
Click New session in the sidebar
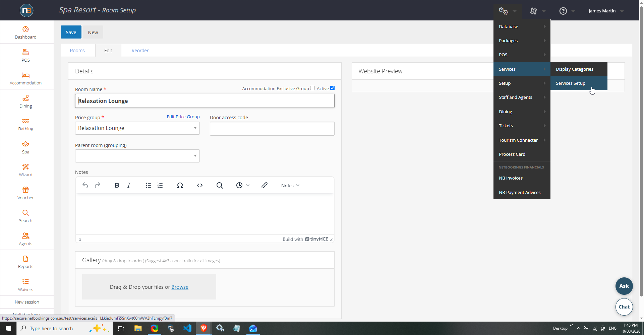point(27,302)
